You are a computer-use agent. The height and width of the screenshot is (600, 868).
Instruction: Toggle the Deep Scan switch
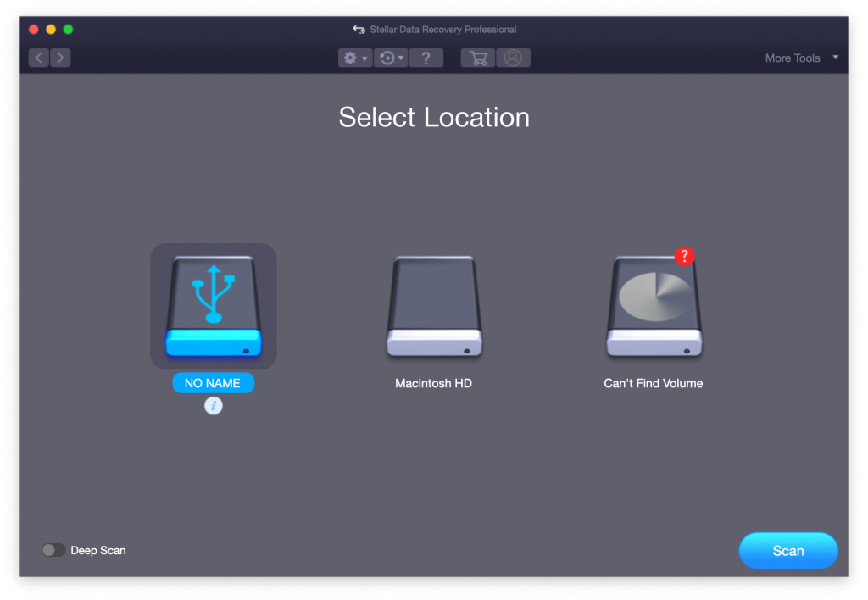tap(53, 549)
